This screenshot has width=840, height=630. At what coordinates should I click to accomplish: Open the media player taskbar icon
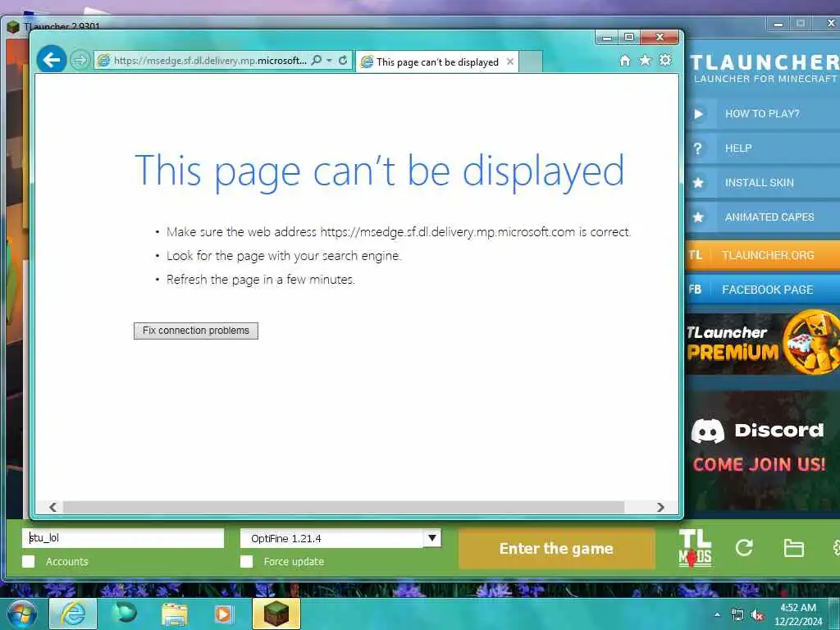click(x=224, y=614)
